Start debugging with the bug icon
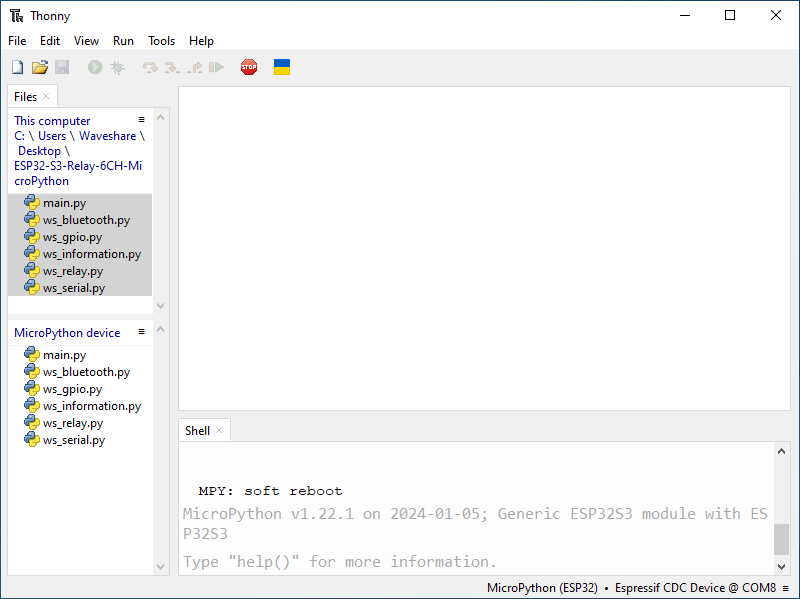This screenshot has width=800, height=599. 117,67
